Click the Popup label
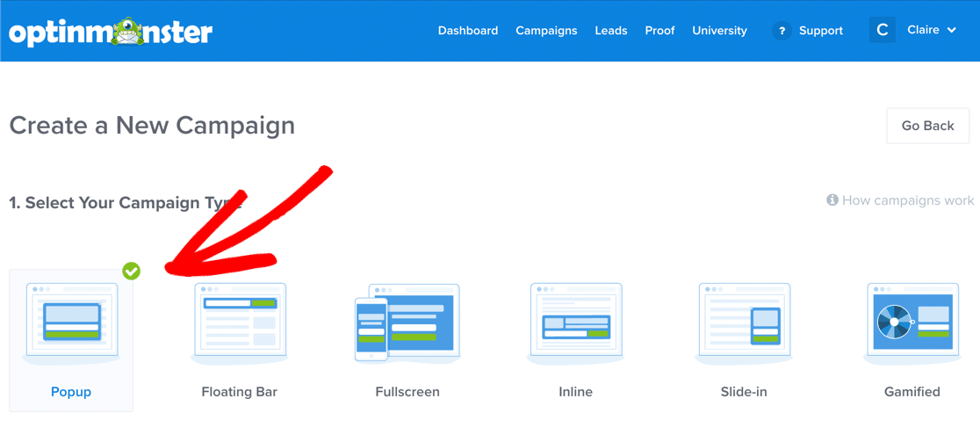 [x=71, y=393]
